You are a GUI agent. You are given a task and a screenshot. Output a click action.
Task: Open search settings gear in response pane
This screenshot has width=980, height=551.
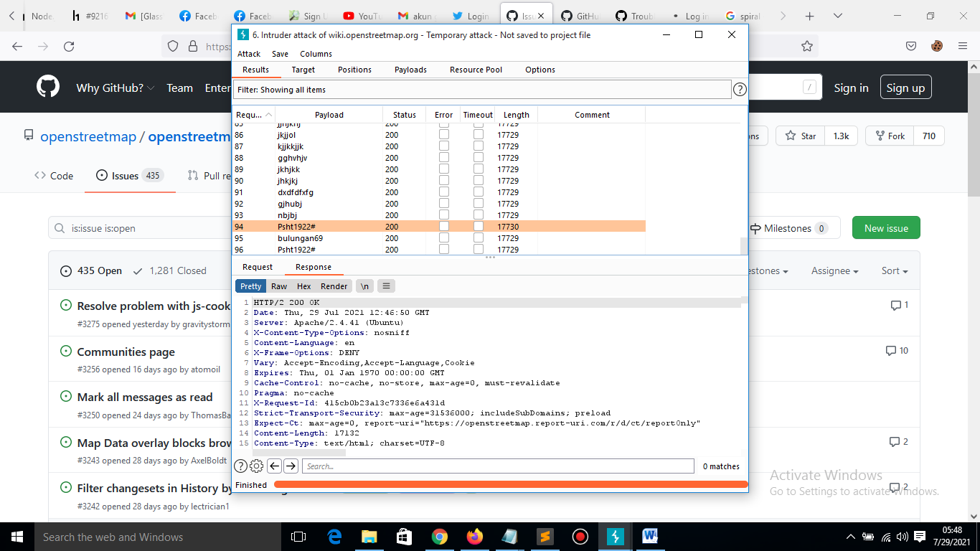pos(256,466)
